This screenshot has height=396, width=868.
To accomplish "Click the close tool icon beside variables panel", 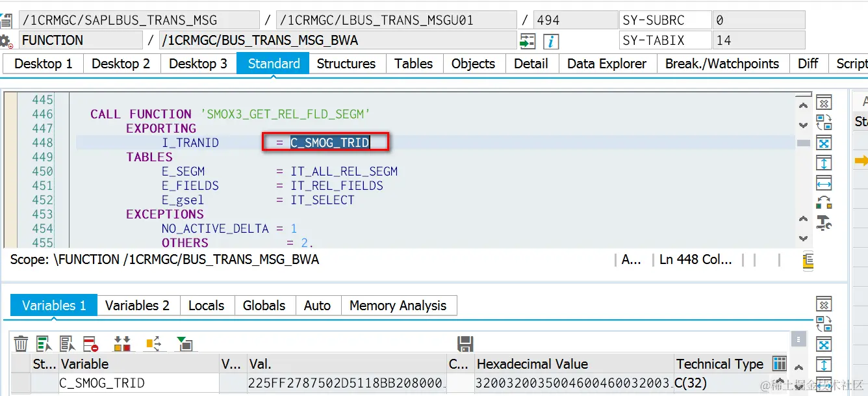I will point(824,304).
